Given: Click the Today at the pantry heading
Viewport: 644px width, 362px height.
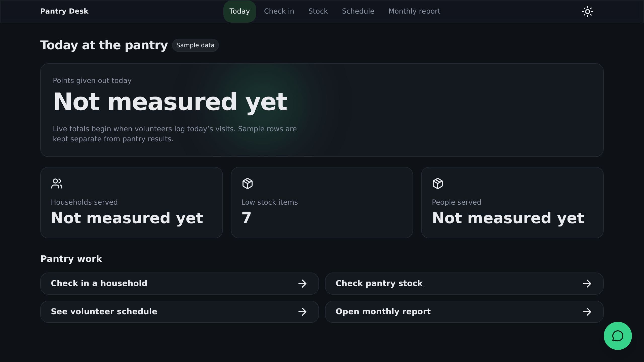Looking at the screenshot, I should point(104,45).
